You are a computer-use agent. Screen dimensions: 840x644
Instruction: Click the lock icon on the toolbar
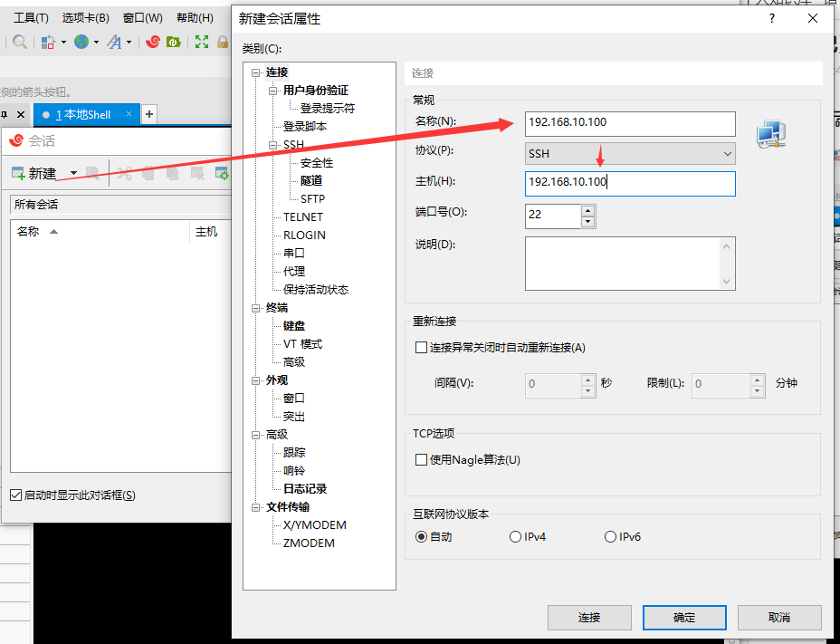[x=223, y=42]
